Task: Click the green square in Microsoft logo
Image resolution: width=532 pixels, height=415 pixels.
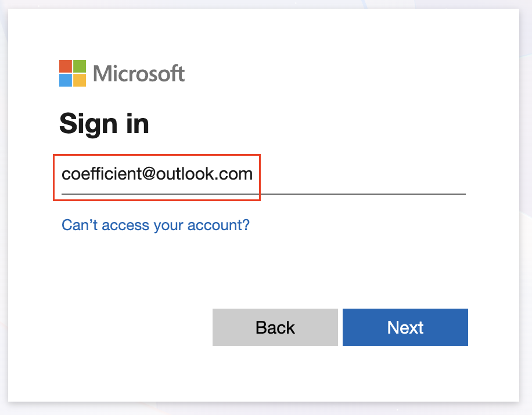Action: [x=80, y=66]
